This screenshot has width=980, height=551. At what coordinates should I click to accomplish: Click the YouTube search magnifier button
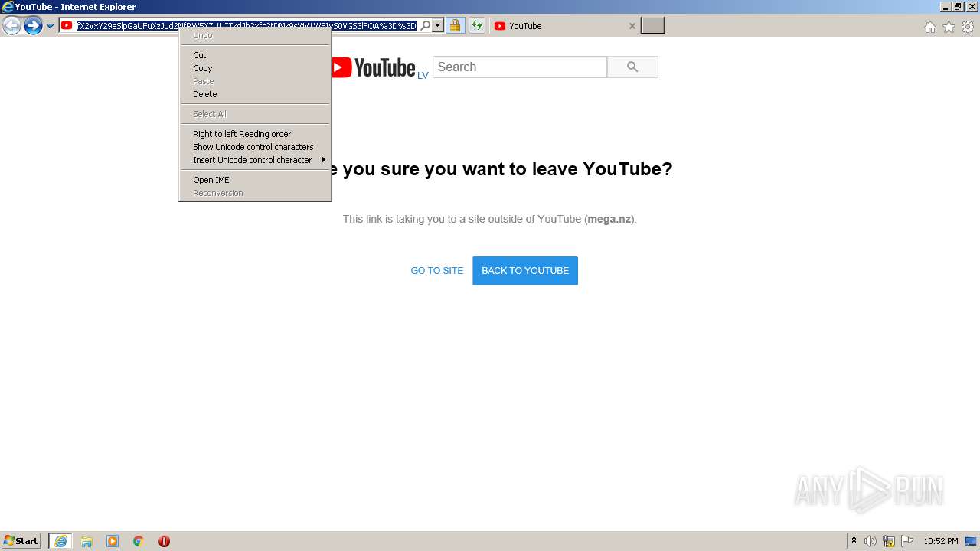tap(632, 67)
